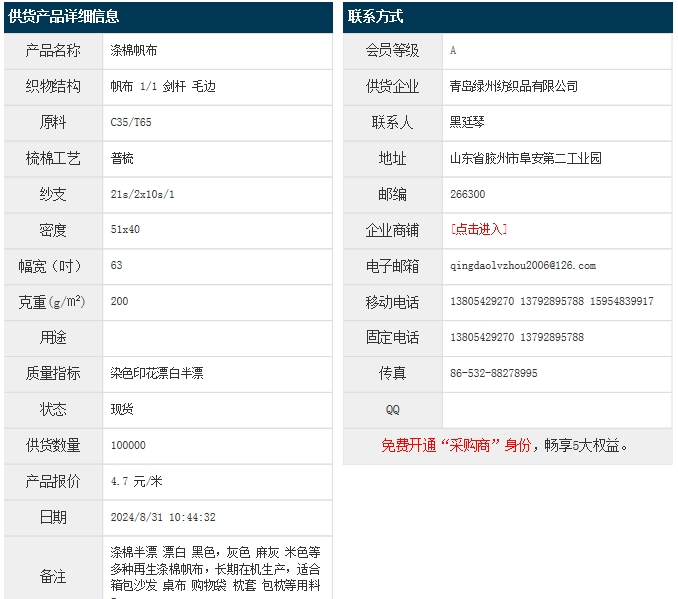Click the 备注 remarks description text

(x=215, y=569)
